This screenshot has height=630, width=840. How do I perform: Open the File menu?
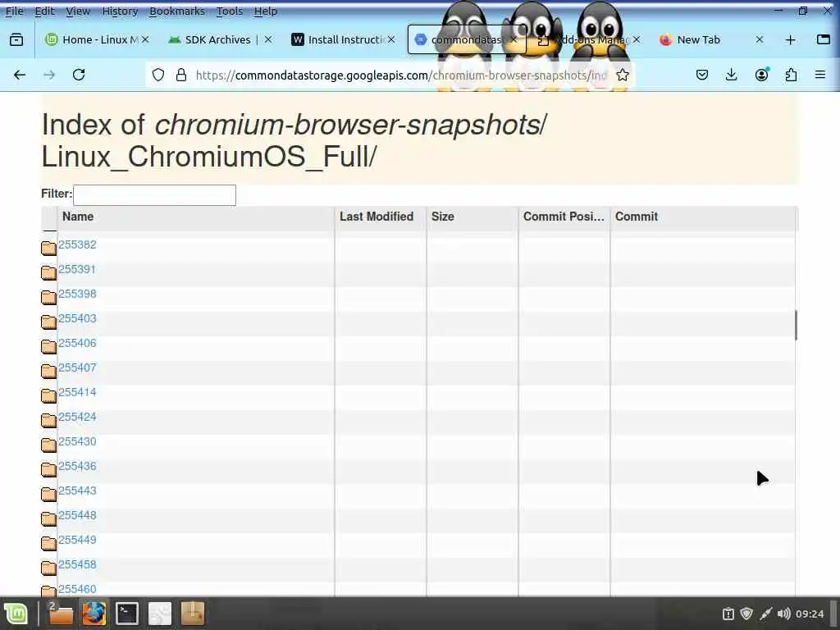click(15, 11)
